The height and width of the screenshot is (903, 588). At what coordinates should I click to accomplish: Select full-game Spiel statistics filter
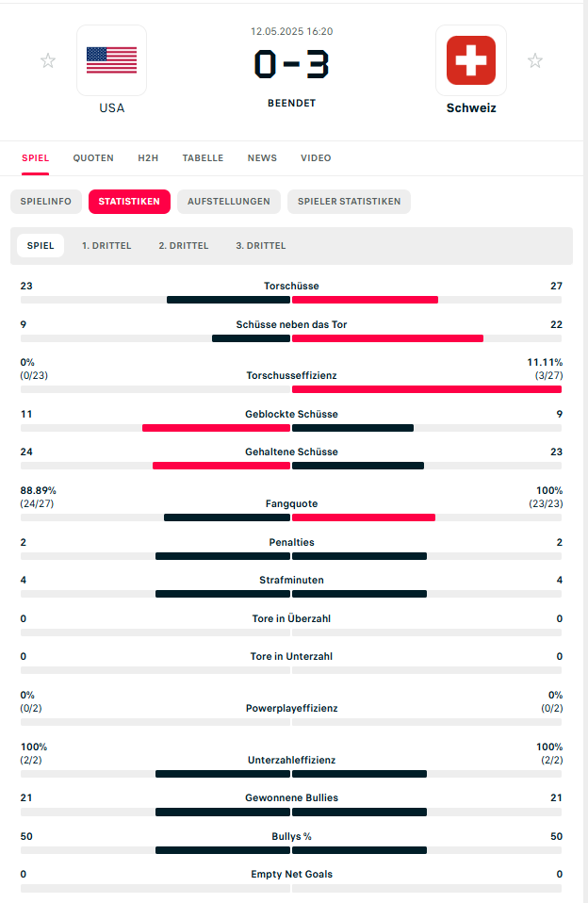point(41,246)
